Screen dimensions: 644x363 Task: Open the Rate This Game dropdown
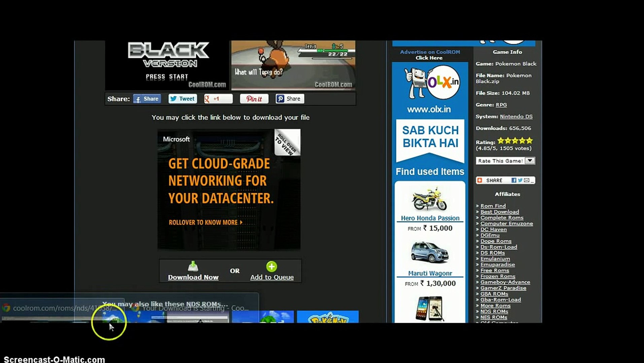click(x=505, y=161)
